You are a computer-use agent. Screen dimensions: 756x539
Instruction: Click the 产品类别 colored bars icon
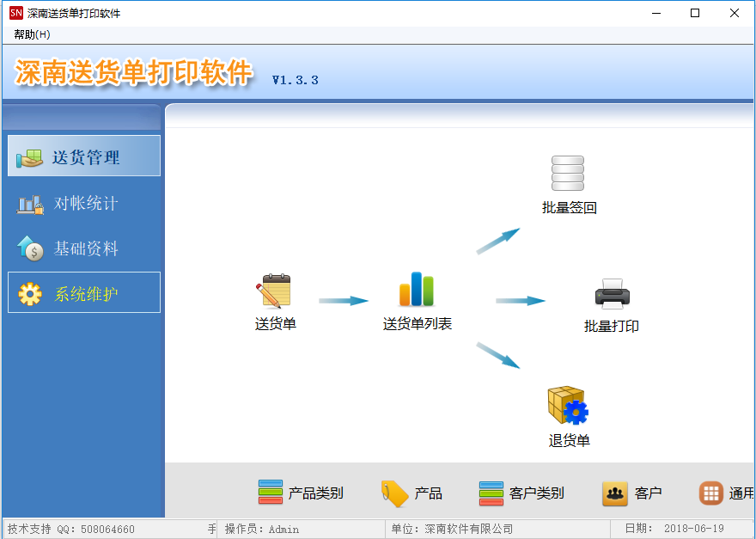click(271, 493)
